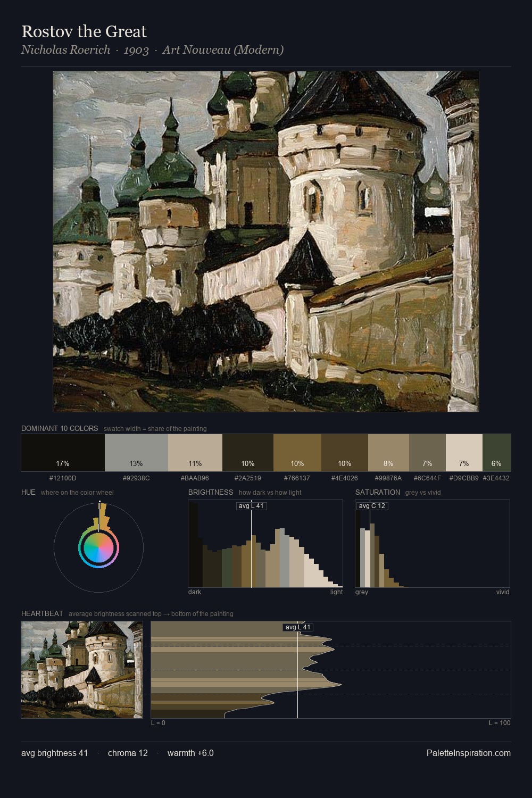The height and width of the screenshot is (798, 532).
Task: Click the heartbeat brightness profile chart
Action: coord(331,670)
